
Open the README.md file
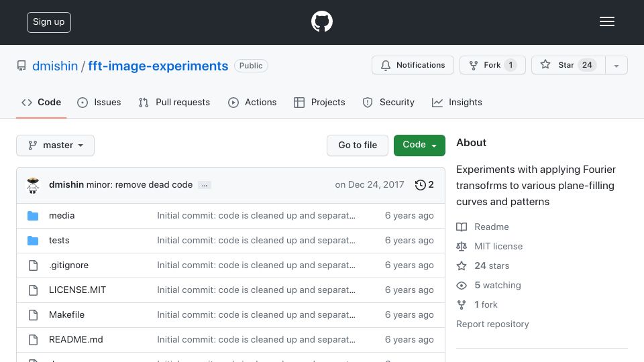[76, 339]
